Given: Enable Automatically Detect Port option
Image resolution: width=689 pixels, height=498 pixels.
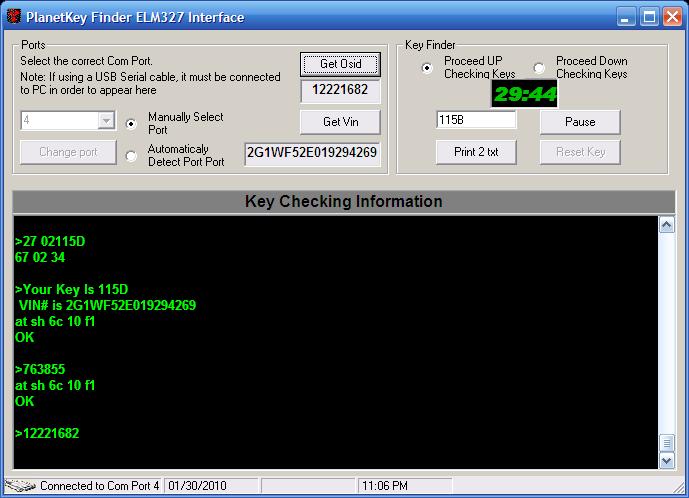Looking at the screenshot, I should 132,155.
